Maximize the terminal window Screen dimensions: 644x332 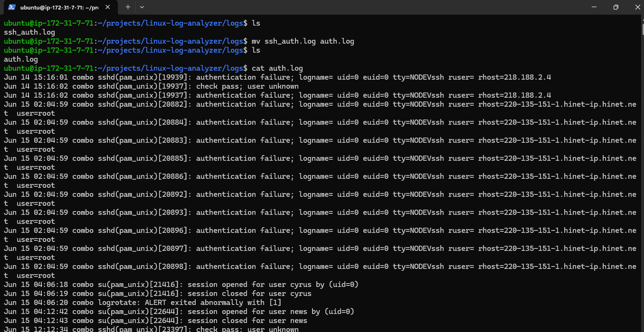(616, 7)
